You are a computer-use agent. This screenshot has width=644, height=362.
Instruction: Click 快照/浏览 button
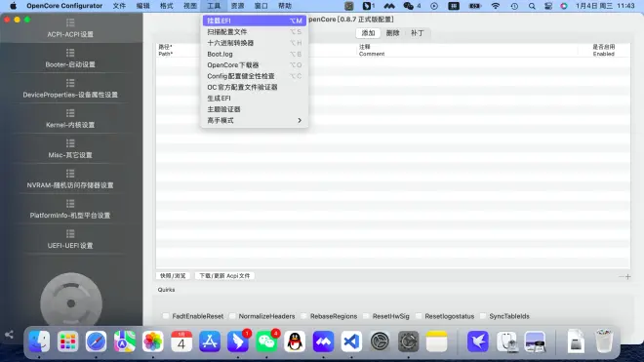pyautogui.click(x=173, y=276)
